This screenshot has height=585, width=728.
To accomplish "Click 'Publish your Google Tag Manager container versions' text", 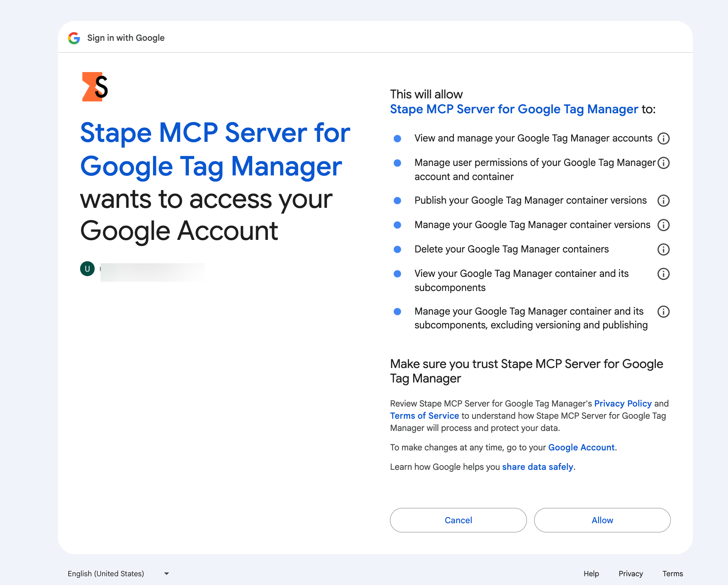I will tap(531, 201).
